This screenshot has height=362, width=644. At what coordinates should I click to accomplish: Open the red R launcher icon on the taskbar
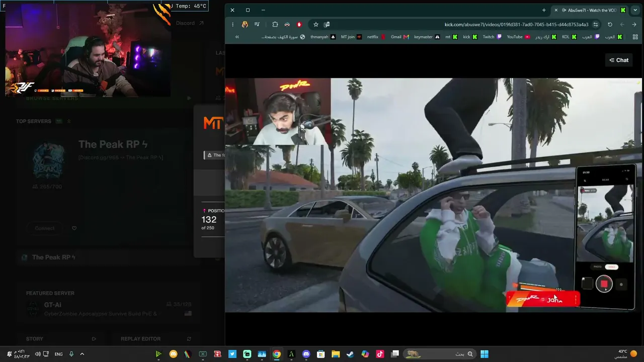(x=217, y=354)
